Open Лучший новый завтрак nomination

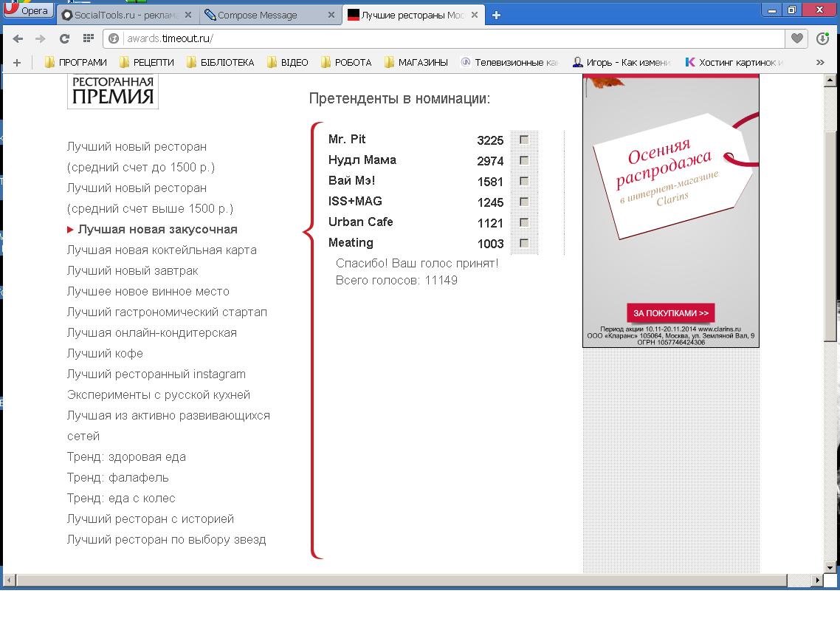click(x=132, y=271)
